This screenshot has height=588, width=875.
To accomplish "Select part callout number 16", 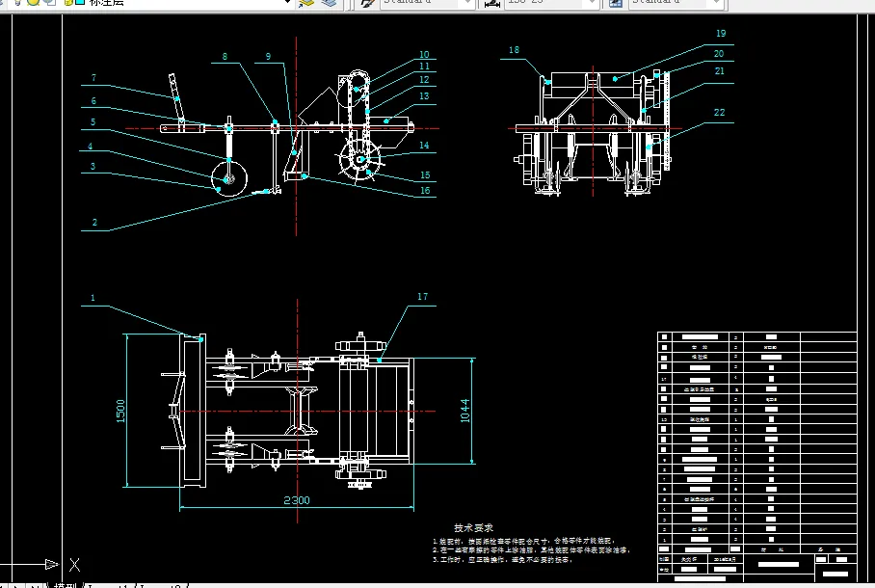I will tap(425, 191).
